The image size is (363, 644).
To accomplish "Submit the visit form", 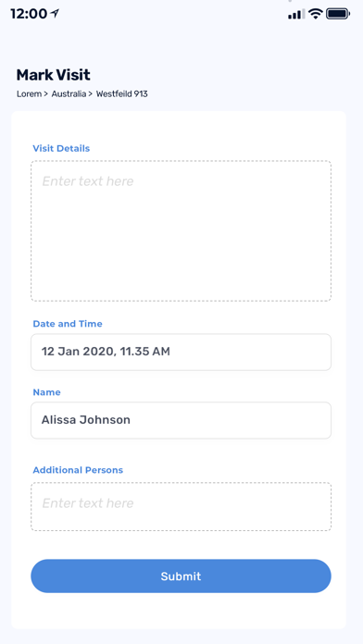I will coord(181,576).
